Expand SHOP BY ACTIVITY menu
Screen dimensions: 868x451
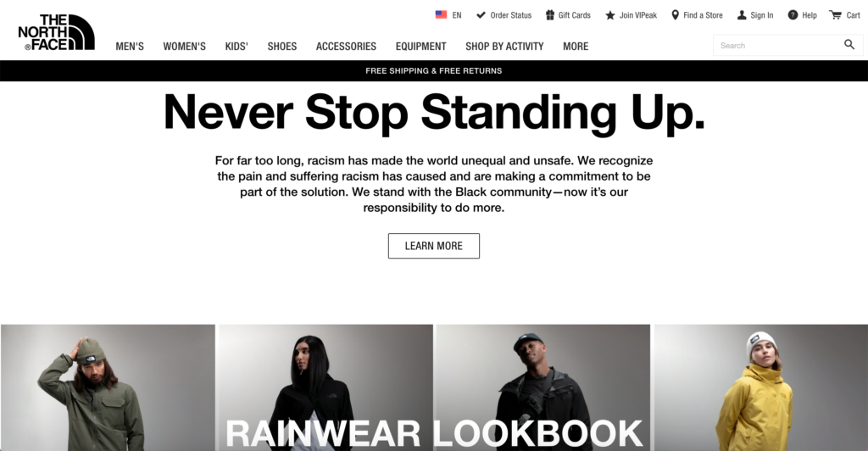click(x=504, y=47)
